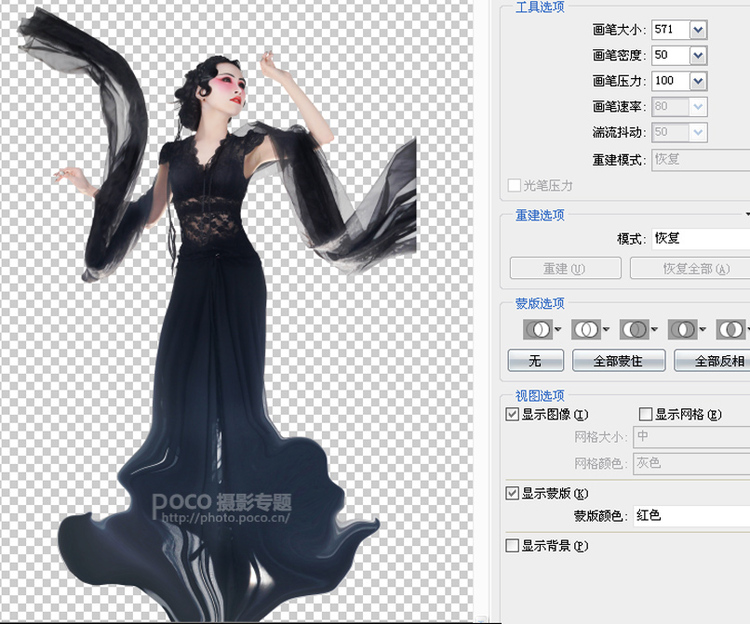
Task: Toggle the 显示图像 checkbox
Action: pos(512,414)
